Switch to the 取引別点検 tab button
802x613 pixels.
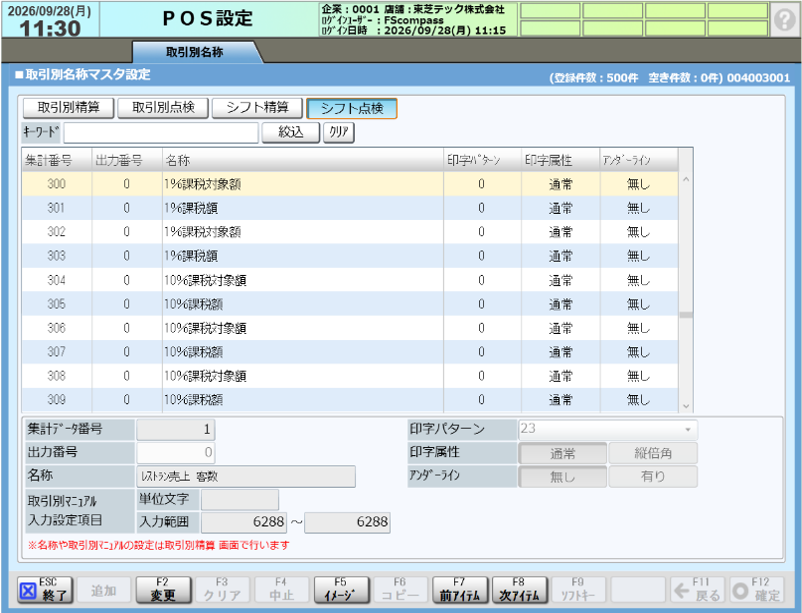click(163, 108)
